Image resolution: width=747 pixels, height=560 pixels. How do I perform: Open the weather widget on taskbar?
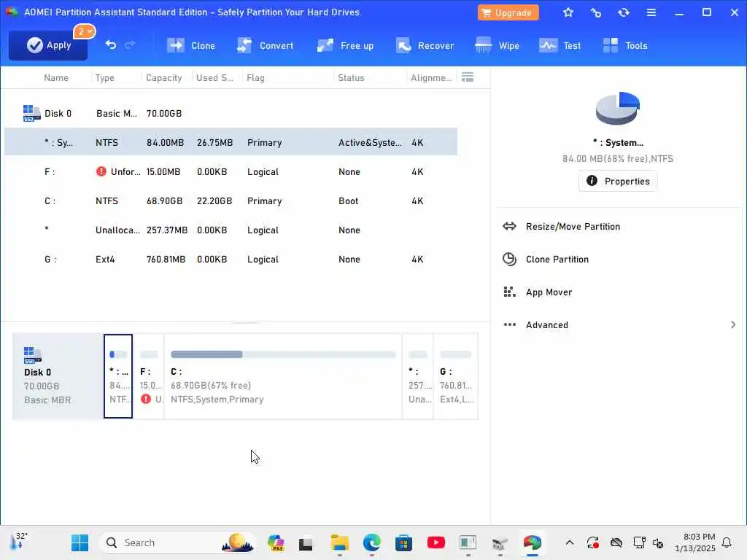pos(20,541)
